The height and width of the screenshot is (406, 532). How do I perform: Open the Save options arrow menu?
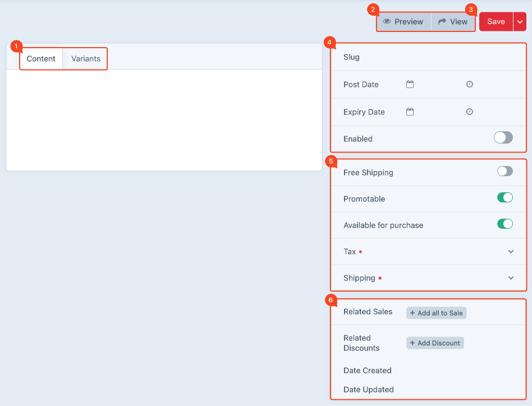pyautogui.click(x=520, y=22)
